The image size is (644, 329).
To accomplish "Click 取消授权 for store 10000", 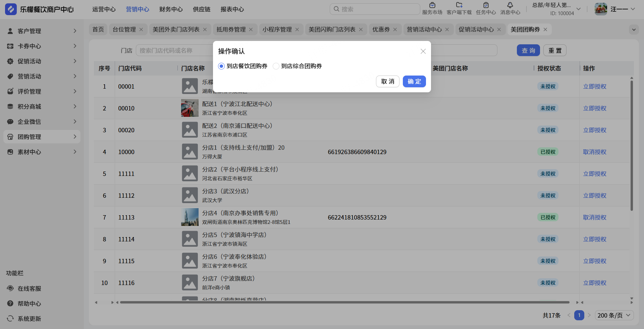I will coord(595,152).
